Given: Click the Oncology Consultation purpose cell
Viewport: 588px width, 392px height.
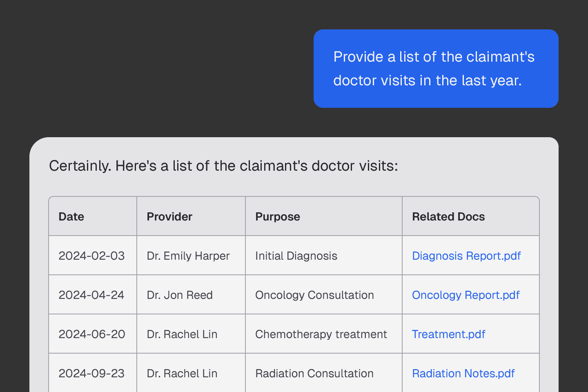Looking at the screenshot, I should [314, 295].
